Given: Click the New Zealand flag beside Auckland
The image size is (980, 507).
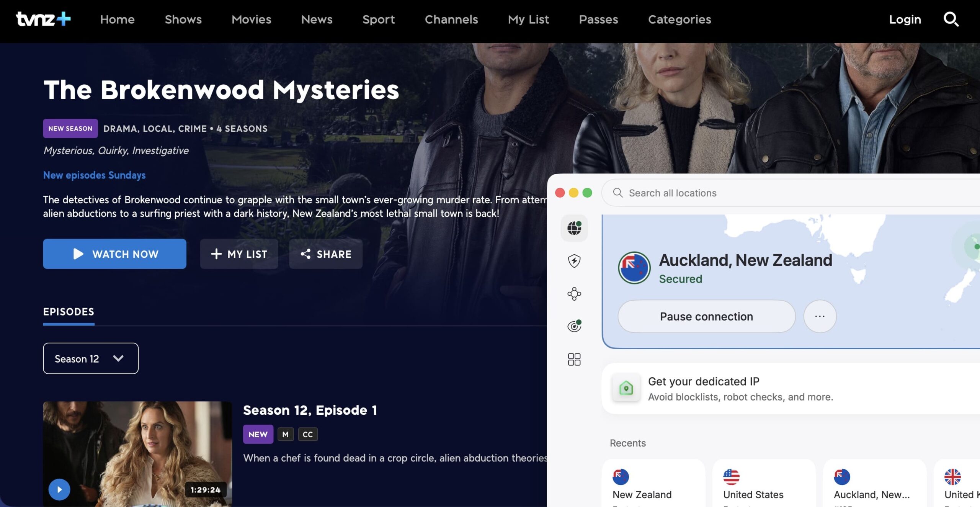Looking at the screenshot, I should coord(634,268).
